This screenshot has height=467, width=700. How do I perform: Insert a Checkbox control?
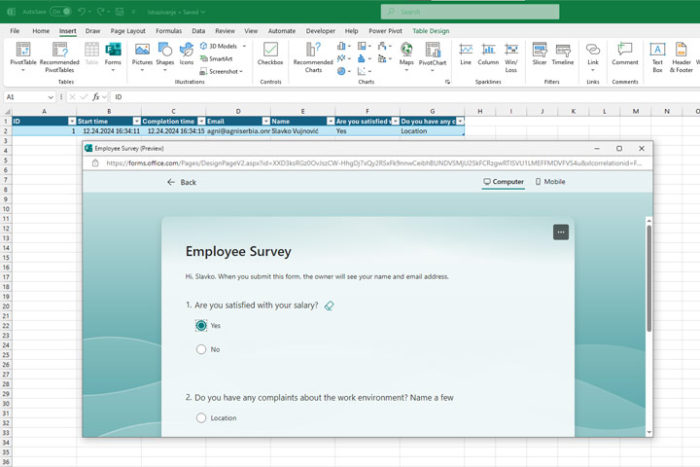pos(271,54)
